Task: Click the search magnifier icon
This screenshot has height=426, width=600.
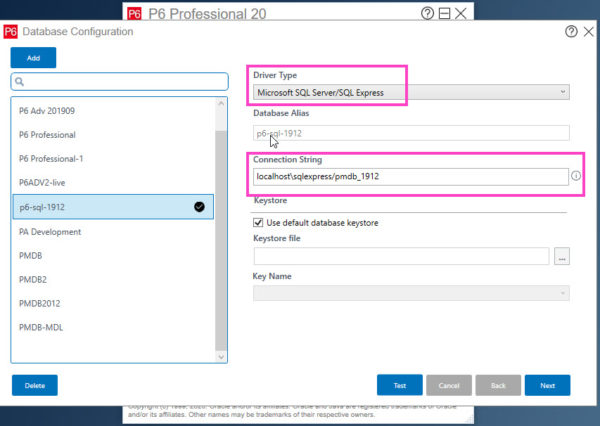Action: point(20,82)
